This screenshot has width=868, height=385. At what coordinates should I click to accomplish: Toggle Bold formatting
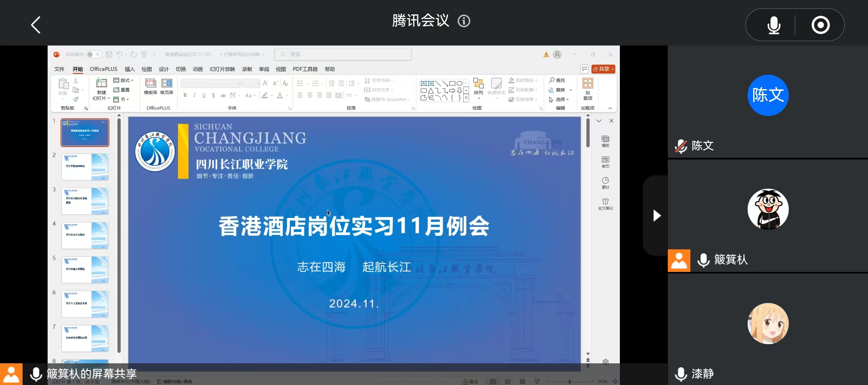[185, 96]
